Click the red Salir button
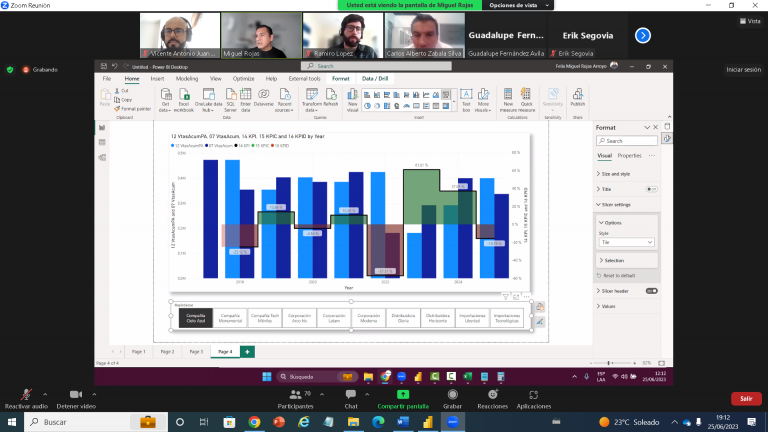This screenshot has height=432, width=768. (745, 398)
